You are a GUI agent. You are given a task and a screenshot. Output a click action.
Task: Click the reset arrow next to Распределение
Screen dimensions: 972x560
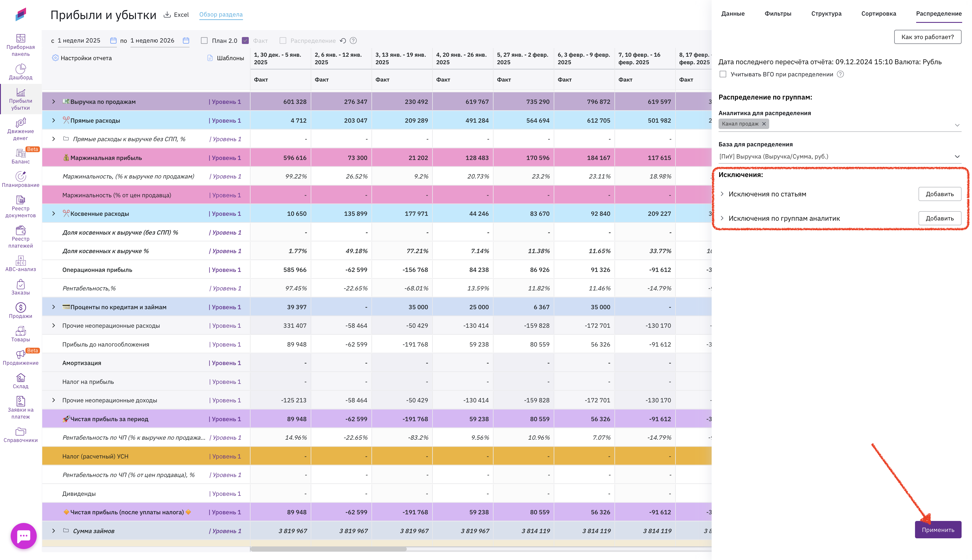point(343,41)
